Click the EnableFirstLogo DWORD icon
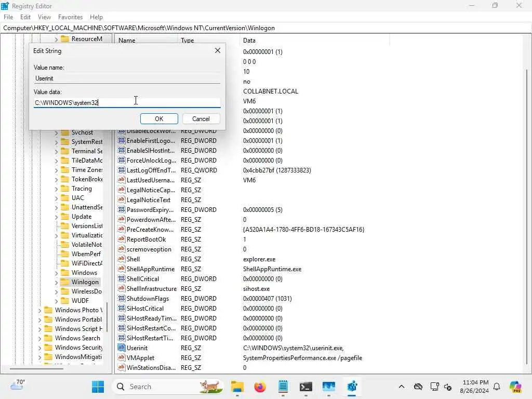 click(x=122, y=140)
